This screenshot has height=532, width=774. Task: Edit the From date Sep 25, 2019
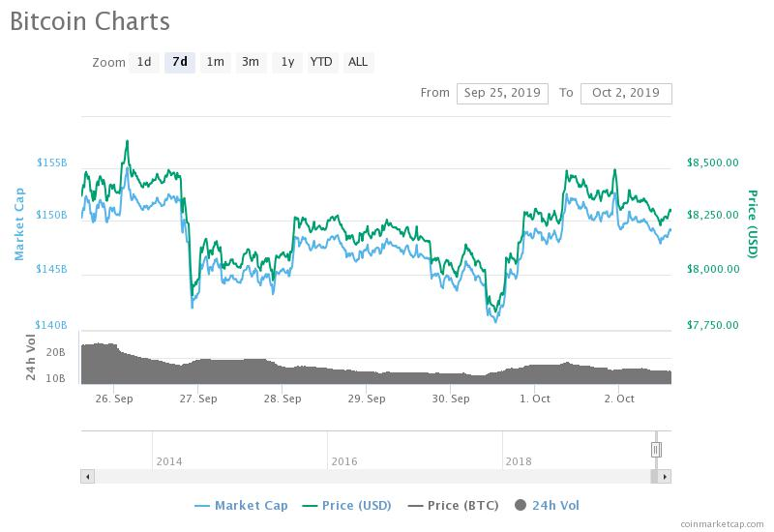click(502, 93)
